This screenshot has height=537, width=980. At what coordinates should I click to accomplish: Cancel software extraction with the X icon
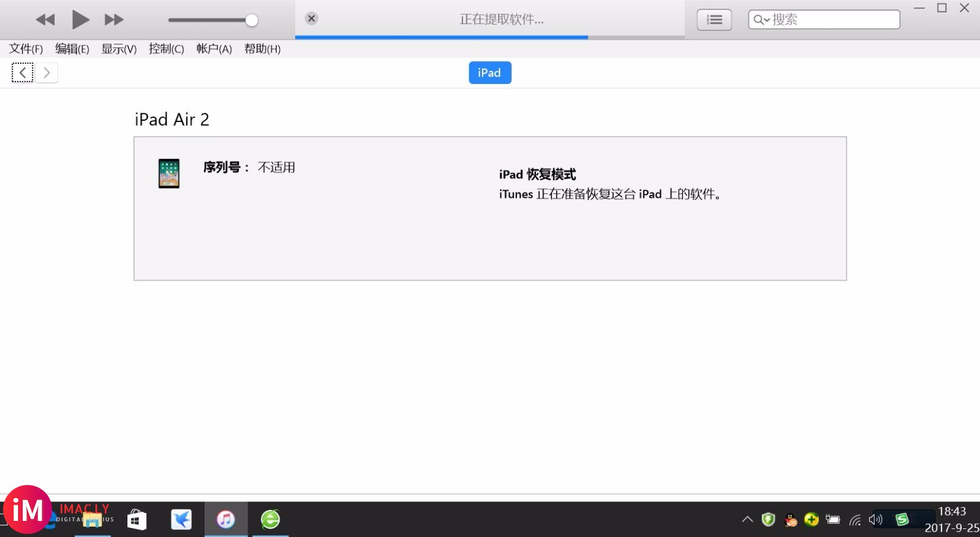[x=312, y=18]
